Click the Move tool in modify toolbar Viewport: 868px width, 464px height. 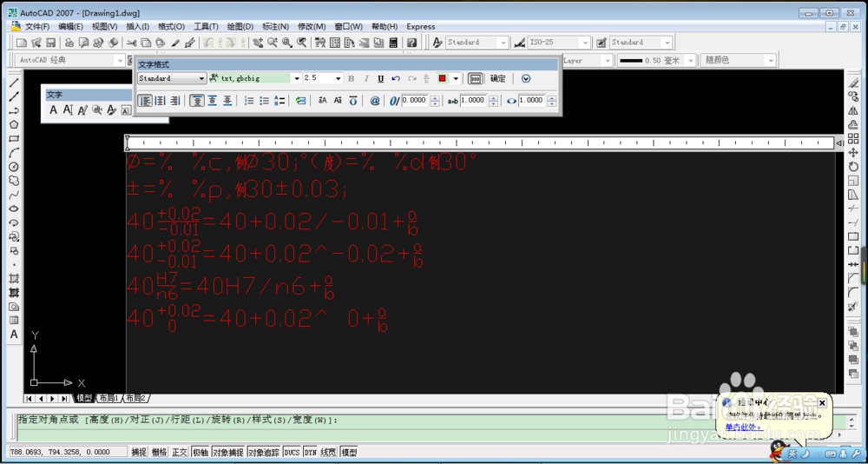click(853, 152)
